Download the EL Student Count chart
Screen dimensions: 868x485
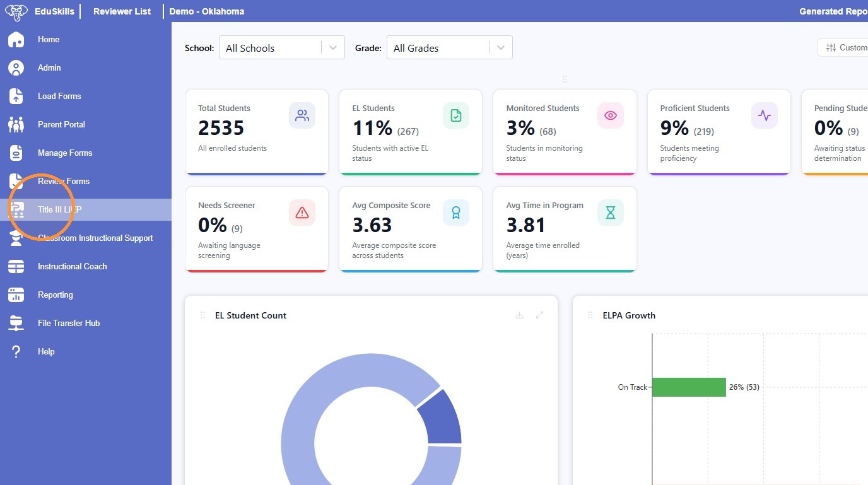click(x=519, y=315)
